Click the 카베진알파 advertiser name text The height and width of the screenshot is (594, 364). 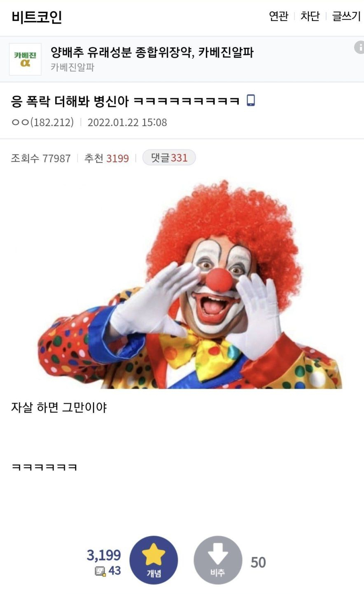[x=72, y=67]
